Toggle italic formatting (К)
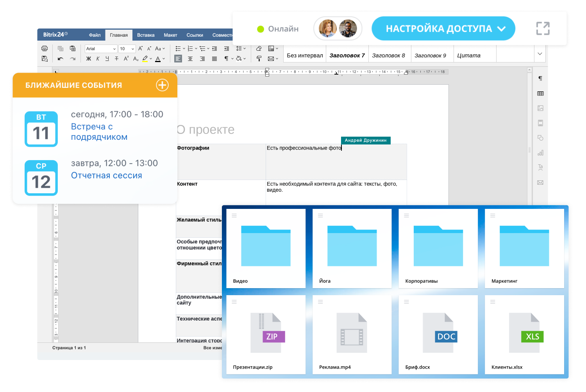586x392 pixels. [x=98, y=59]
